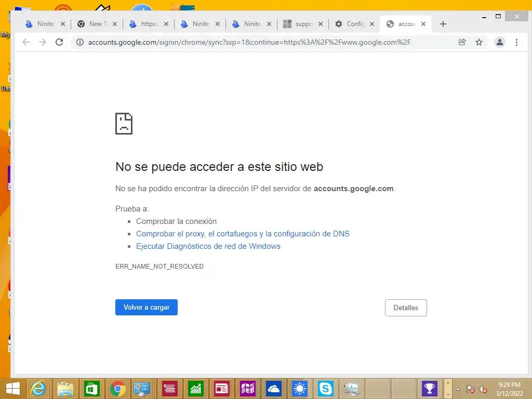Go back using the back arrow
This screenshot has height=399, width=532.
click(x=26, y=42)
